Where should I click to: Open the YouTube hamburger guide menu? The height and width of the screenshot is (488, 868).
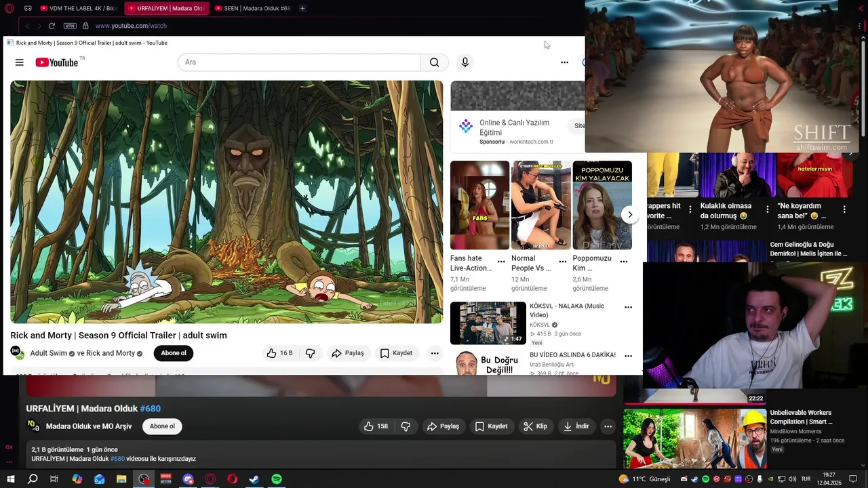(x=20, y=62)
